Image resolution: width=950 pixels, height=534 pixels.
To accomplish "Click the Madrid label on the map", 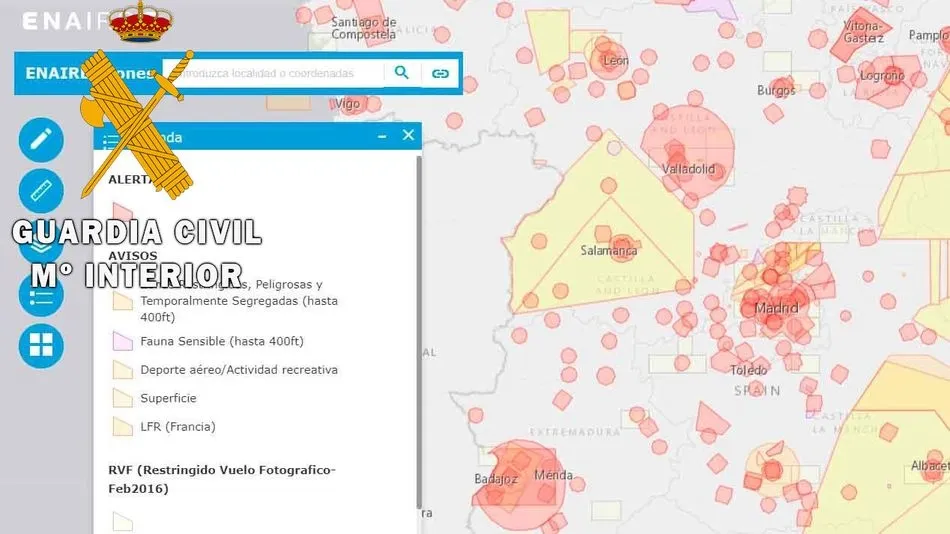I will (776, 308).
